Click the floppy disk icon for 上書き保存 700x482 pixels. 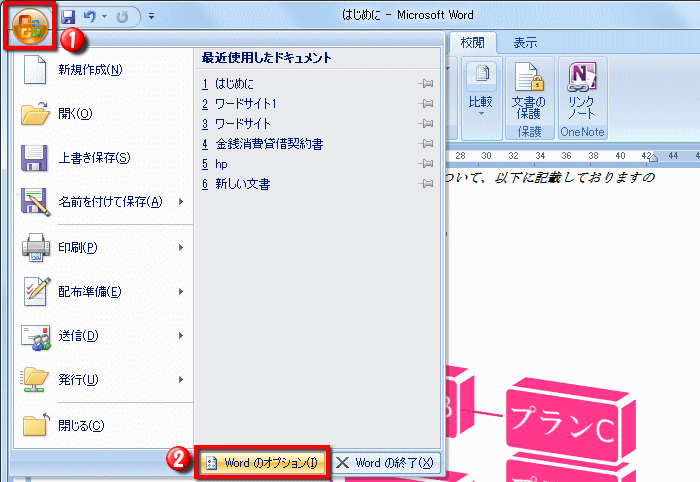point(34,158)
